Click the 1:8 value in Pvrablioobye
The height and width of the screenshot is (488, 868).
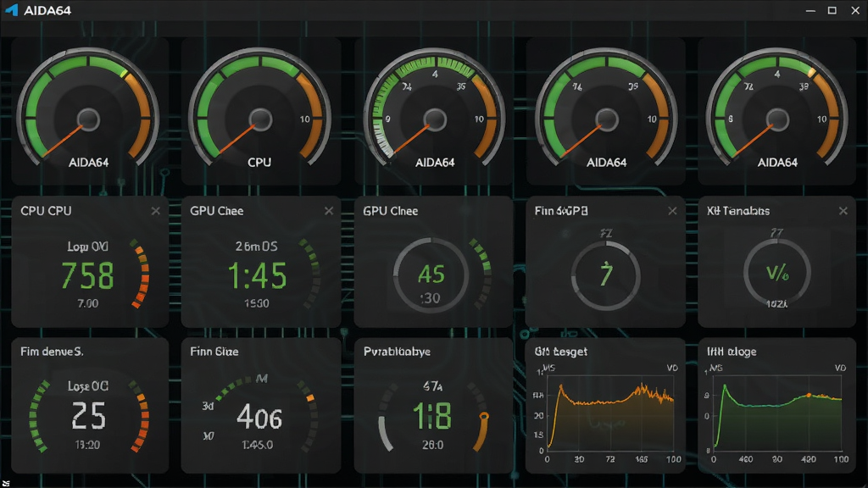click(x=431, y=416)
